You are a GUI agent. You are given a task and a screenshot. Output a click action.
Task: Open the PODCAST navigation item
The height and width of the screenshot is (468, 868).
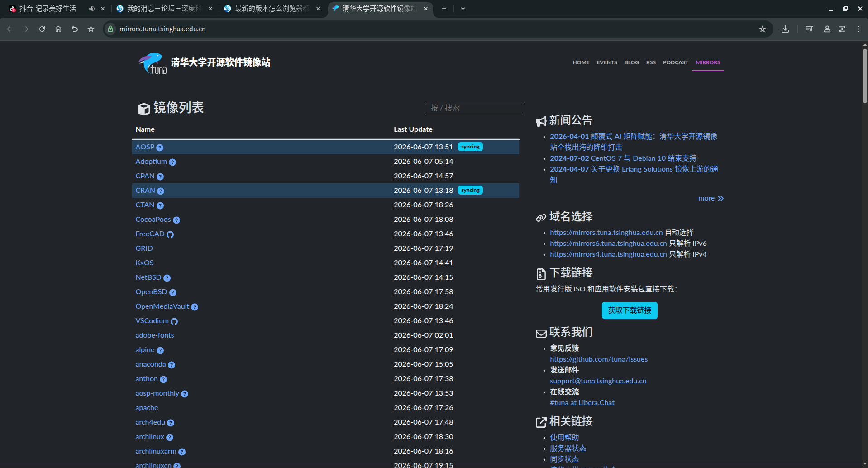tap(675, 62)
